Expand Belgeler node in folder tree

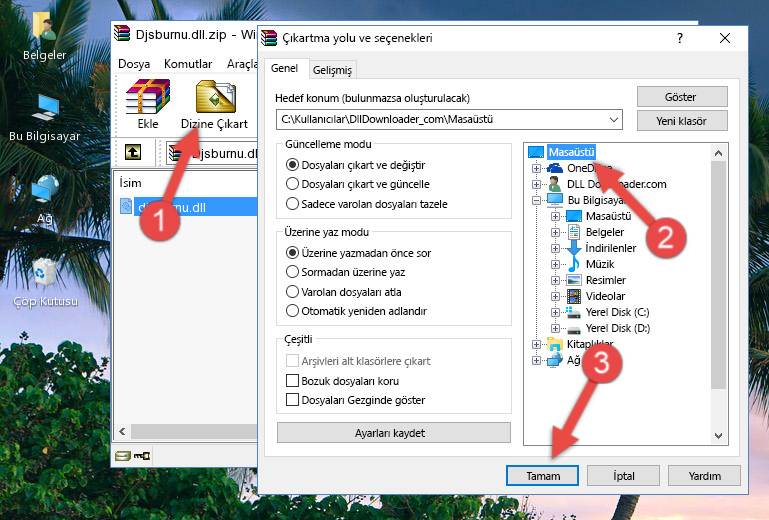(555, 232)
